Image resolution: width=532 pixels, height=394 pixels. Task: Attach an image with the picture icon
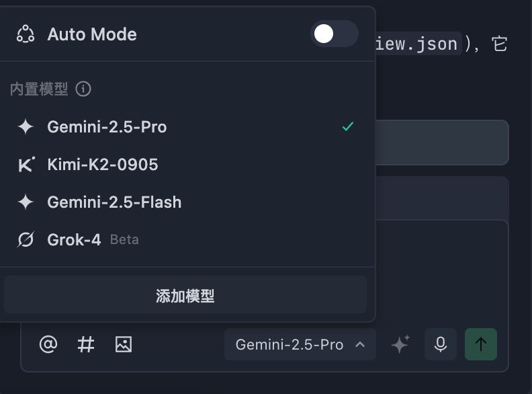point(124,345)
